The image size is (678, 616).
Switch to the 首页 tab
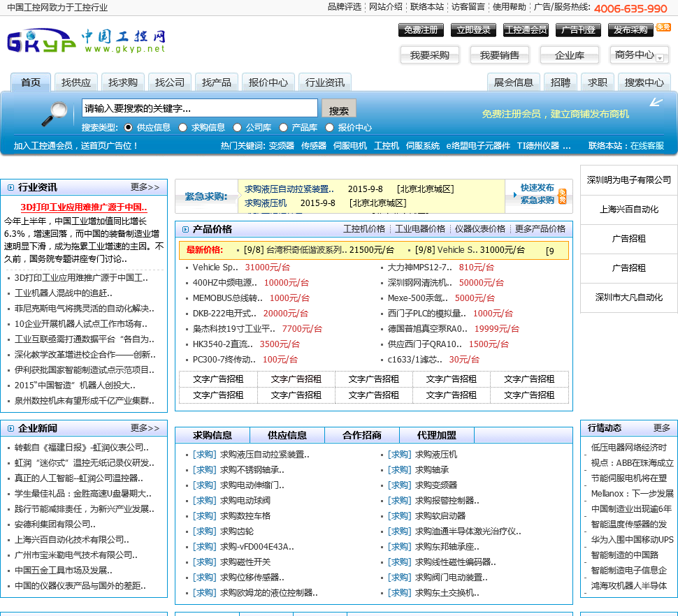31,82
